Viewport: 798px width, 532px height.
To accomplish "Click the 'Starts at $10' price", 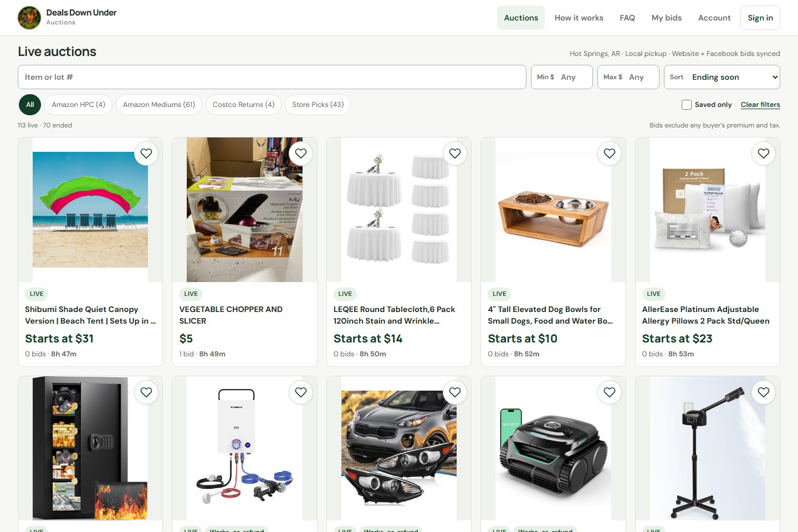I will coord(523,339).
